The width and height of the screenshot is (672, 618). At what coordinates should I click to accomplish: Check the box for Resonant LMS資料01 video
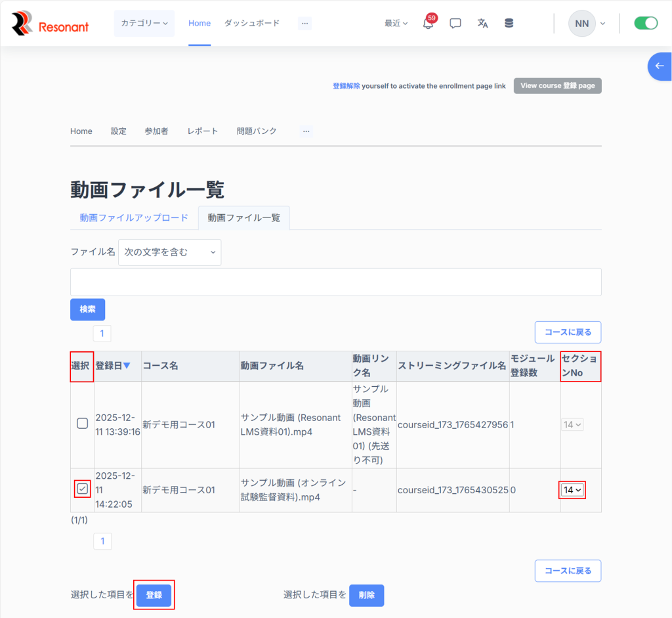(x=83, y=424)
